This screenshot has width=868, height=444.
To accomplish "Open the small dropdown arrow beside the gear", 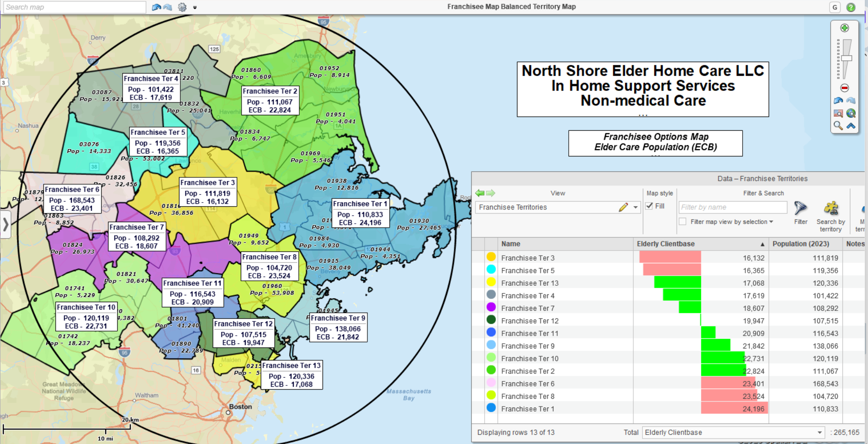I will click(x=194, y=7).
